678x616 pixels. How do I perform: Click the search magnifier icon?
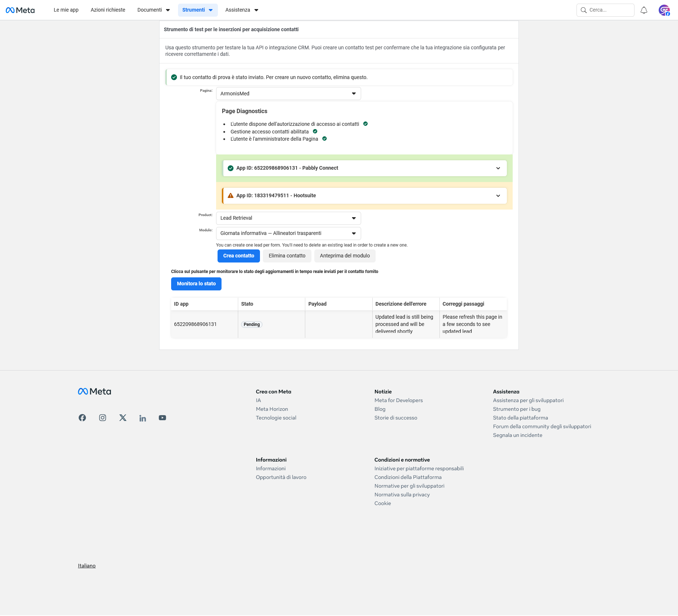(x=584, y=10)
